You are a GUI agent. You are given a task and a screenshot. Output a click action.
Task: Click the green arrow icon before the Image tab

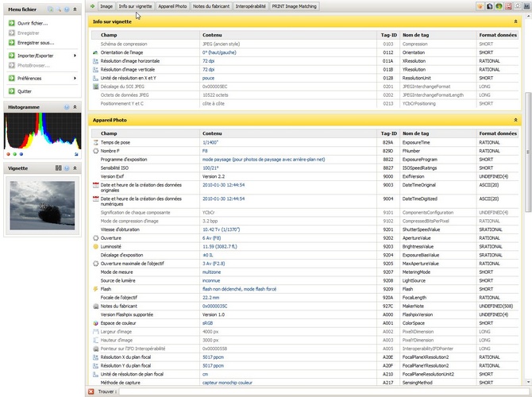coord(93,6)
